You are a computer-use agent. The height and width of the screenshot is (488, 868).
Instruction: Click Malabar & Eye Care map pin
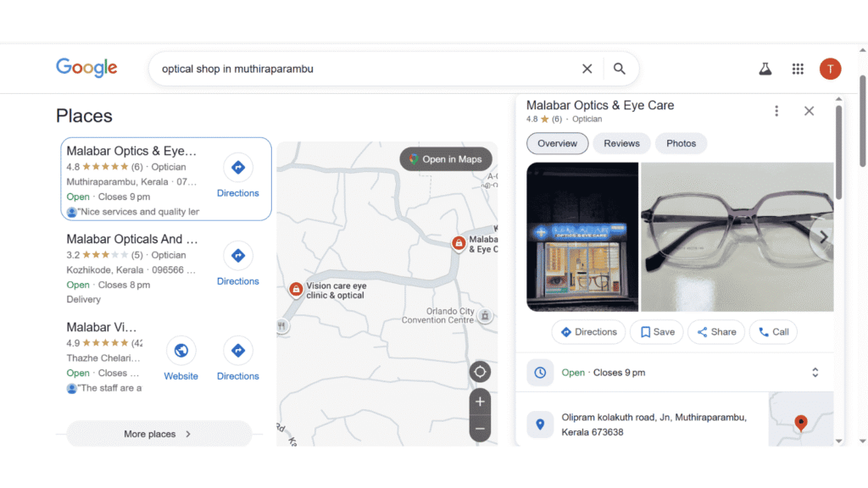(x=459, y=242)
